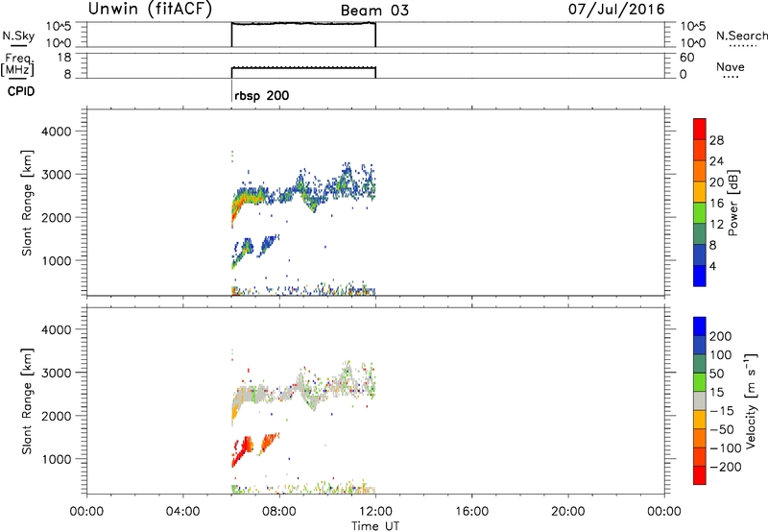This screenshot has width=768, height=532.
Task: Click the '04:00' time axis tick label
Action: (183, 512)
